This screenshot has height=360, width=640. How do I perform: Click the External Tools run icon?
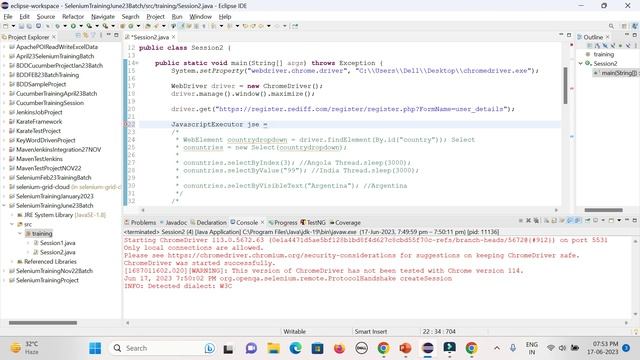(x=105, y=26)
